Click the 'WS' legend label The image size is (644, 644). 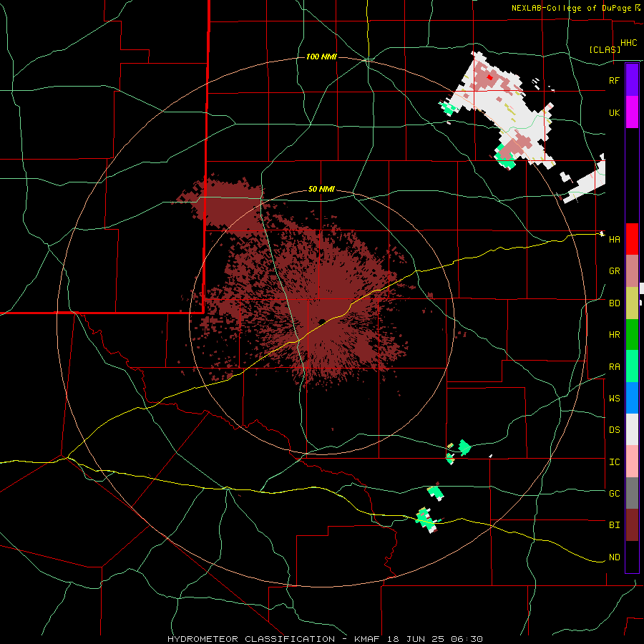click(x=614, y=399)
